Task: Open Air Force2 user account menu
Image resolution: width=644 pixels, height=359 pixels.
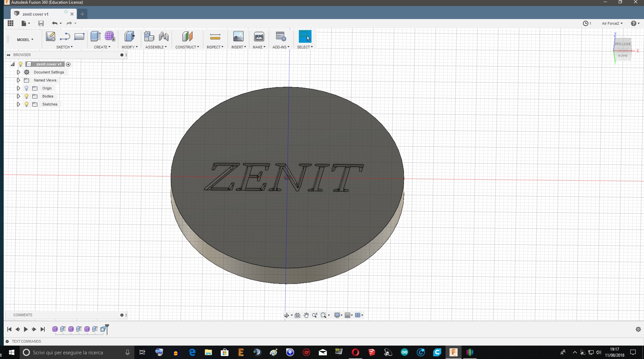Action: click(612, 23)
